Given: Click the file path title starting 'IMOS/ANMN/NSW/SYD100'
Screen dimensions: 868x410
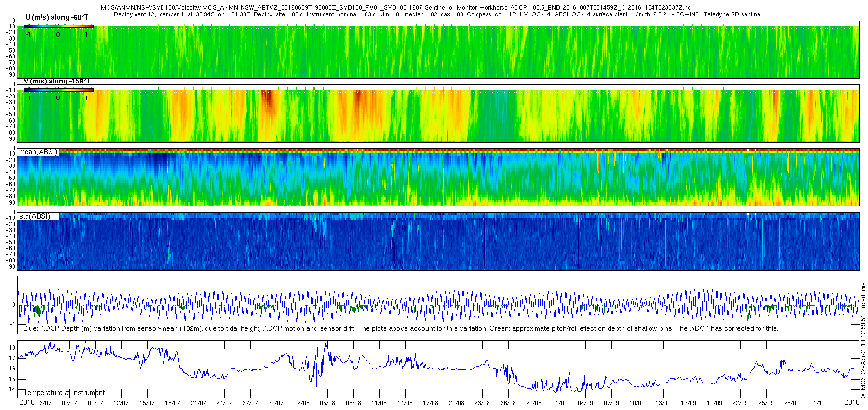Looking at the screenshot, I should (394, 8).
